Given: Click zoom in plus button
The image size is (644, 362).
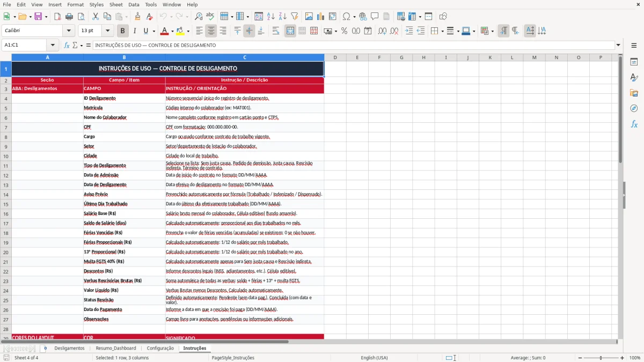Looking at the screenshot, I should (x=623, y=358).
